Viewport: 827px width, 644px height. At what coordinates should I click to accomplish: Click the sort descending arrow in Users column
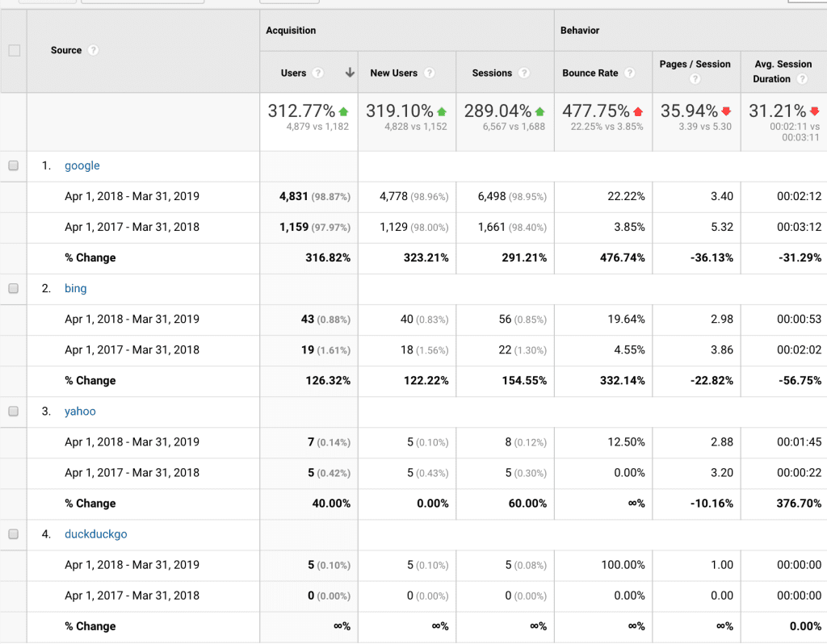coord(350,73)
